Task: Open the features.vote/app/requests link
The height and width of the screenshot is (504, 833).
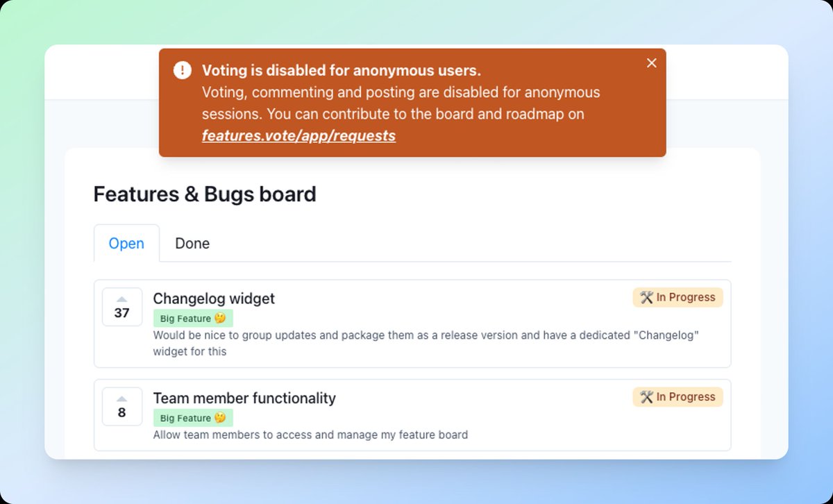Action: (x=298, y=135)
